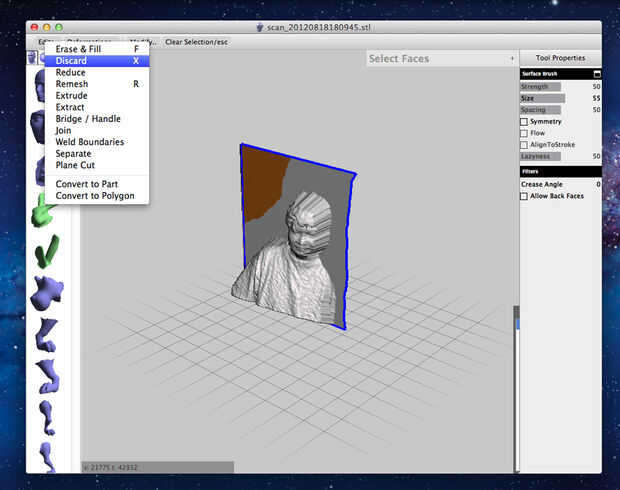Collapse the Surface Brush section icon
Image resolution: width=620 pixels, height=490 pixels.
pos(597,74)
